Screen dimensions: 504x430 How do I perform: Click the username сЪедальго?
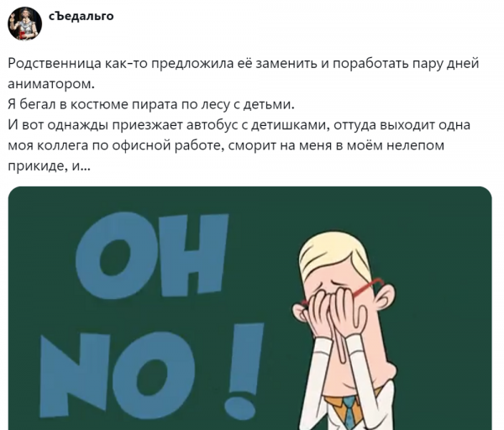pos(81,16)
